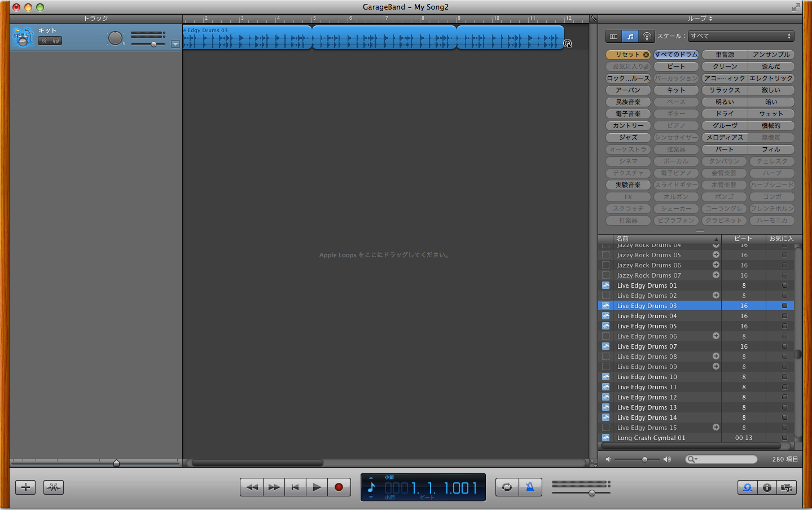Select the アーバン genre button
812x510 pixels.
point(628,90)
